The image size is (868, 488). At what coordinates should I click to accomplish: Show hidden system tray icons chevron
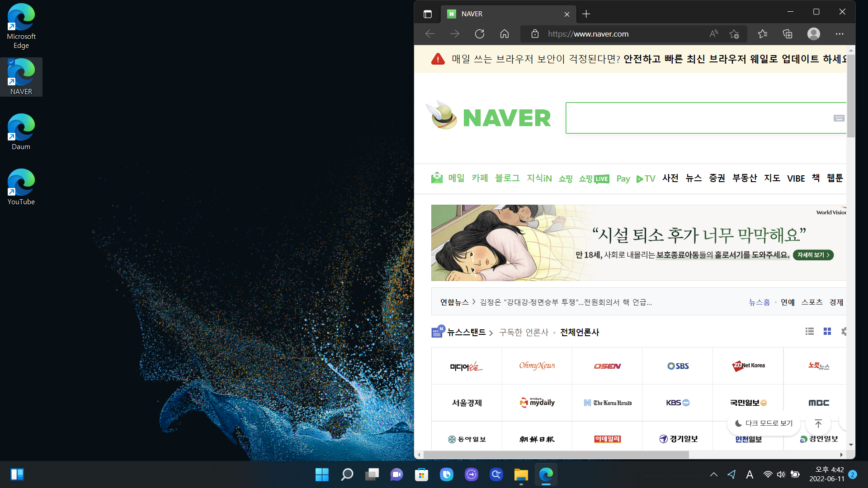point(713,474)
